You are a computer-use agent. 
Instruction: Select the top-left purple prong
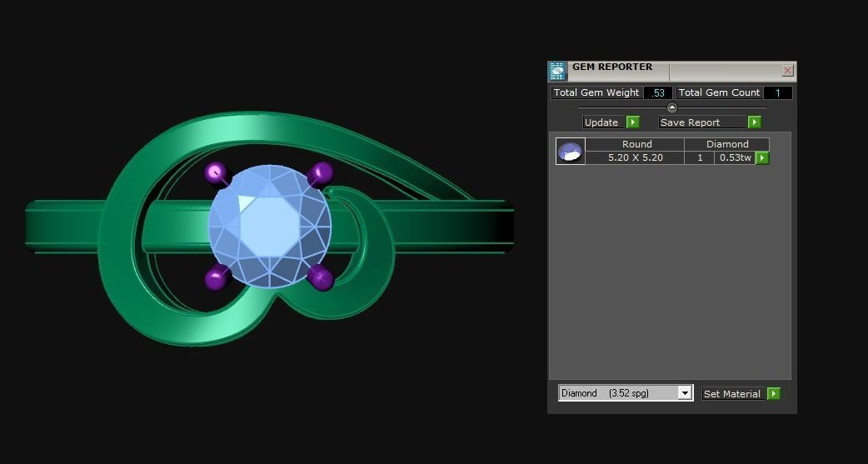[x=216, y=172]
